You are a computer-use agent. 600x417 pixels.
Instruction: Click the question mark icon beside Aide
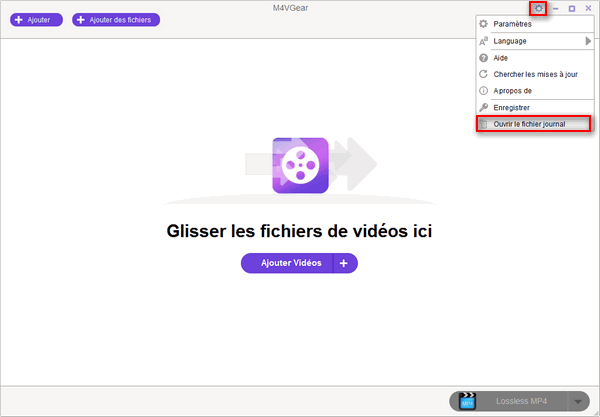click(484, 58)
